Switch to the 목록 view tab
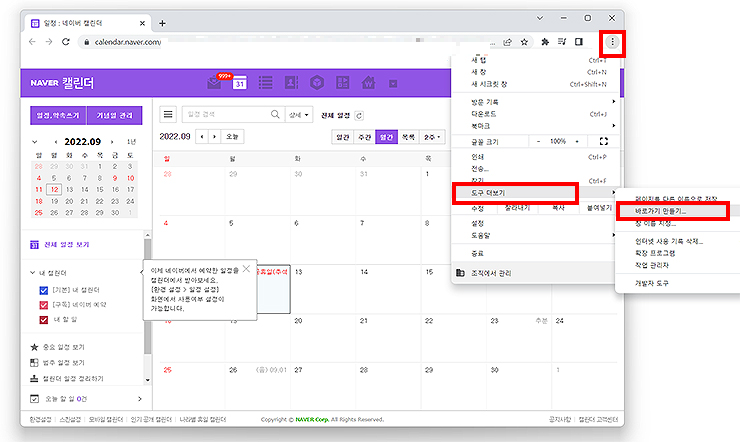The image size is (740, 442). pos(408,137)
